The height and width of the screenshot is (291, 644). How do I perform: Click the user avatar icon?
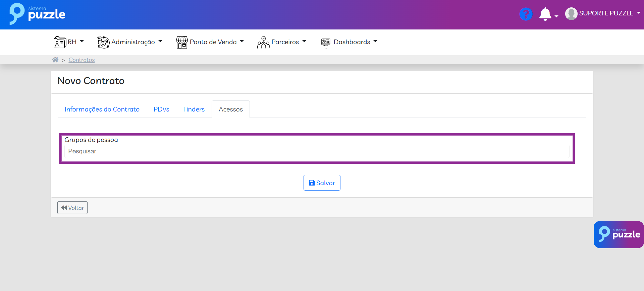coord(571,14)
